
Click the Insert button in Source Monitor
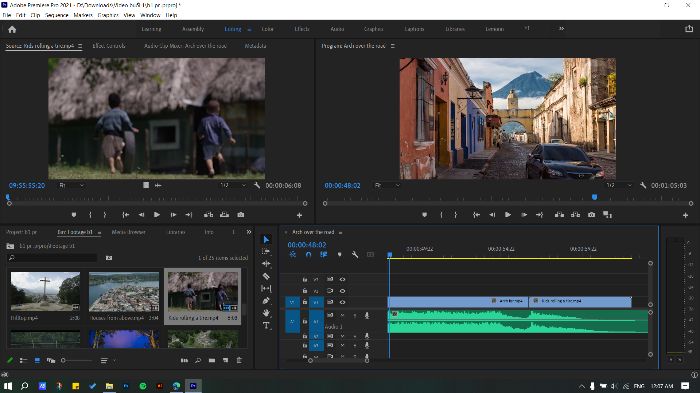pyautogui.click(x=208, y=215)
